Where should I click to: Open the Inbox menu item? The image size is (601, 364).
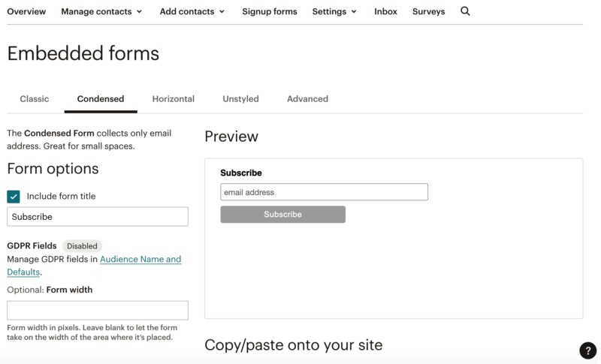point(385,12)
